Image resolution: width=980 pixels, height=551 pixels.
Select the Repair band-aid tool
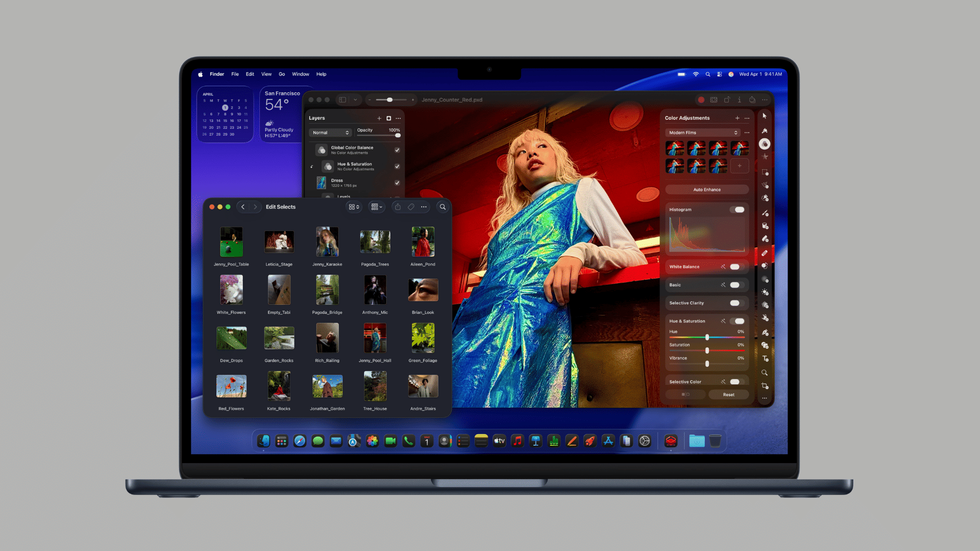765,252
